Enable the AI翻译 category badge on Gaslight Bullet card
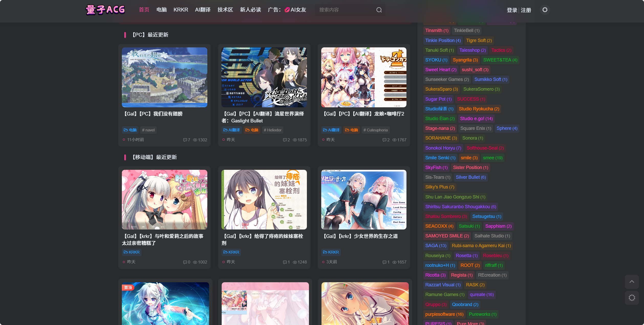The image size is (644, 325). coord(231,130)
